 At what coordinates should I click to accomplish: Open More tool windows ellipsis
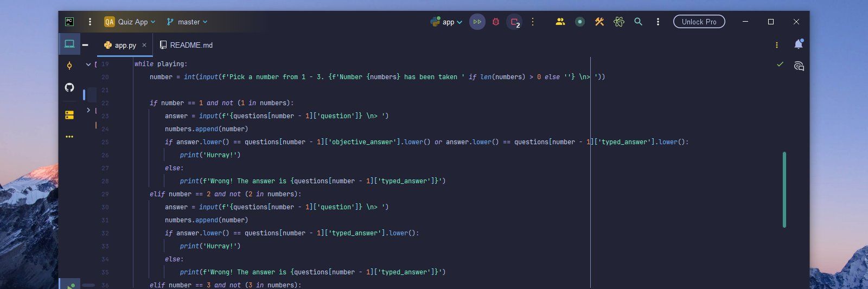[69, 137]
